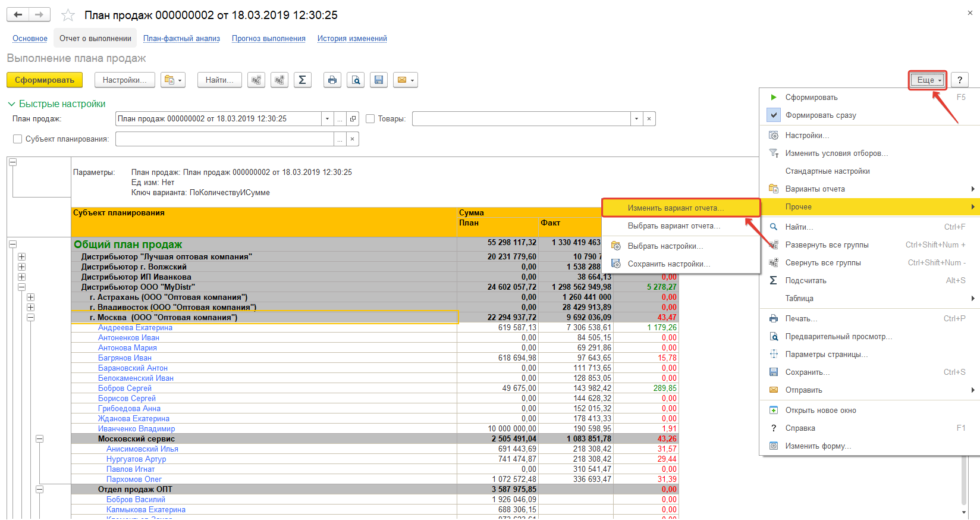Clear the Субъект планирования field with X
Image resolution: width=980 pixels, height=520 pixels.
click(353, 139)
